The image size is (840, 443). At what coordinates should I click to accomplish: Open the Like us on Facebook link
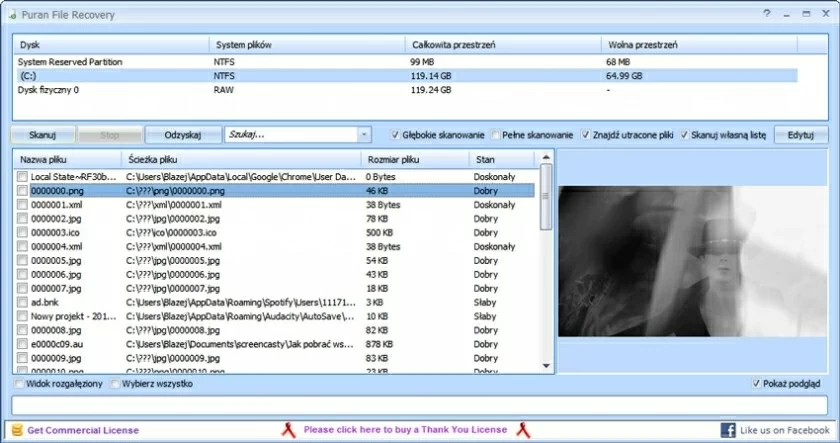pyautogui.click(x=784, y=430)
